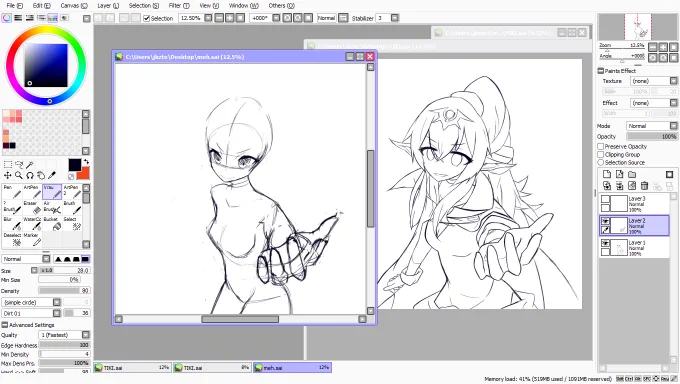Image resolution: width=680 pixels, height=384 pixels.
Task: Adjust the layer Opacity slider
Action: coord(652,136)
